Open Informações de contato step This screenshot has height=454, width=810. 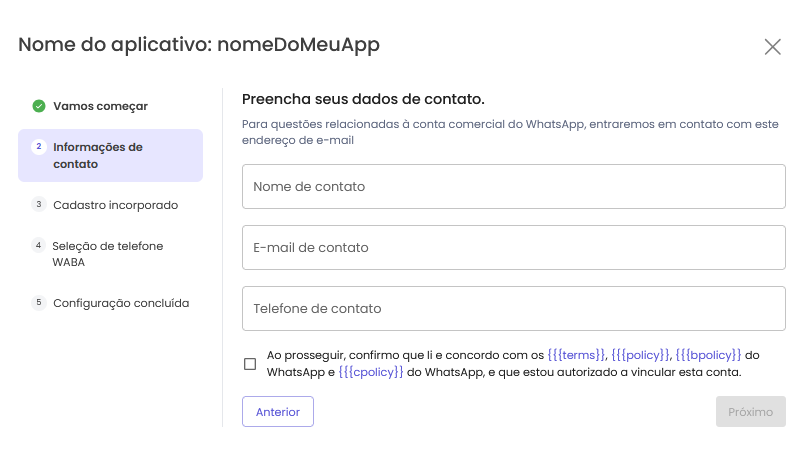click(111, 155)
